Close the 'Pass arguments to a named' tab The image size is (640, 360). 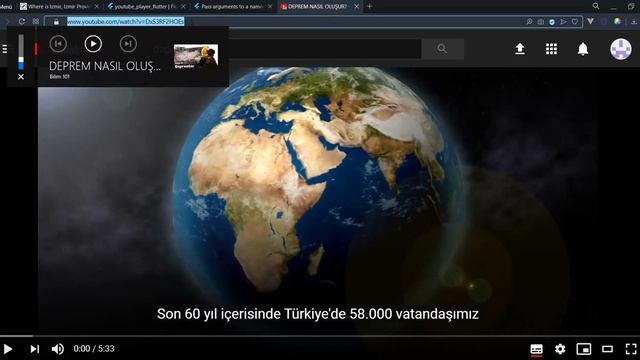pyautogui.click(x=270, y=7)
